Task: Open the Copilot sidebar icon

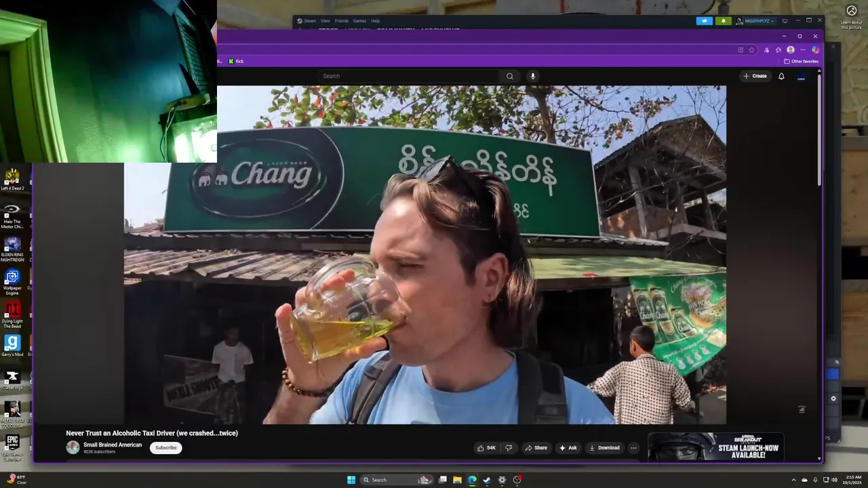Action: [x=815, y=49]
